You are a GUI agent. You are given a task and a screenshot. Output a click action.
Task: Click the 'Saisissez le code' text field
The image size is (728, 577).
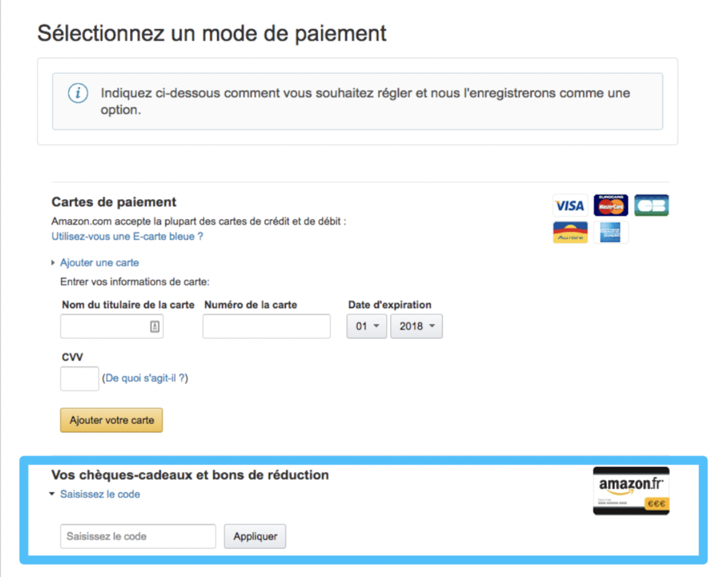(138, 537)
